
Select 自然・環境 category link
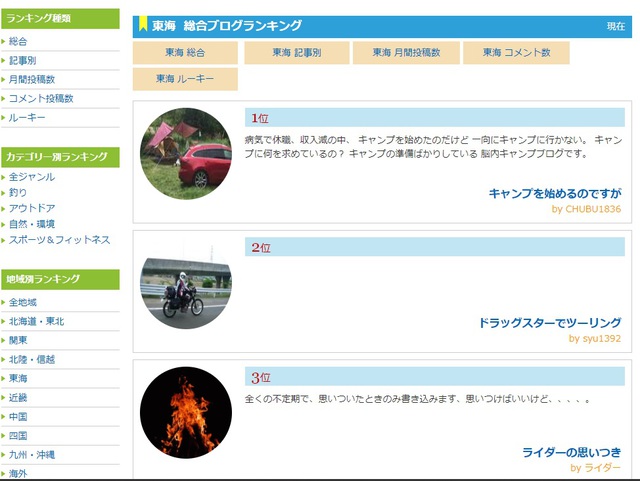pyautogui.click(x=32, y=224)
